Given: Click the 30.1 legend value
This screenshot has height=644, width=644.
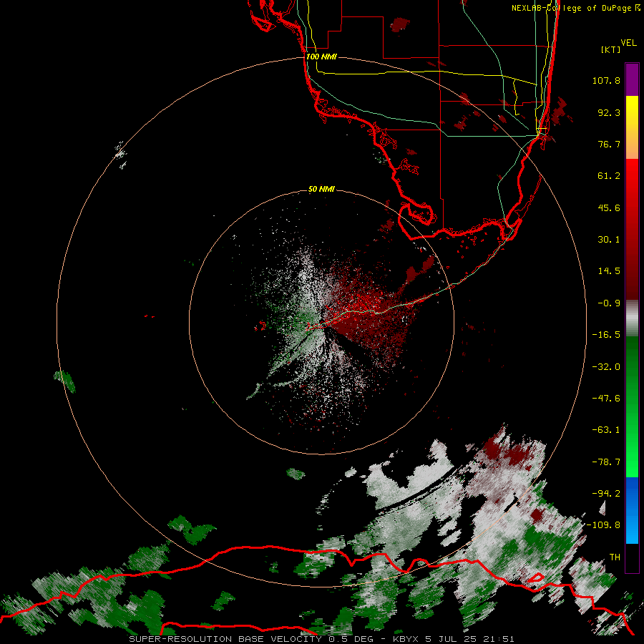Looking at the screenshot, I should (609, 240).
